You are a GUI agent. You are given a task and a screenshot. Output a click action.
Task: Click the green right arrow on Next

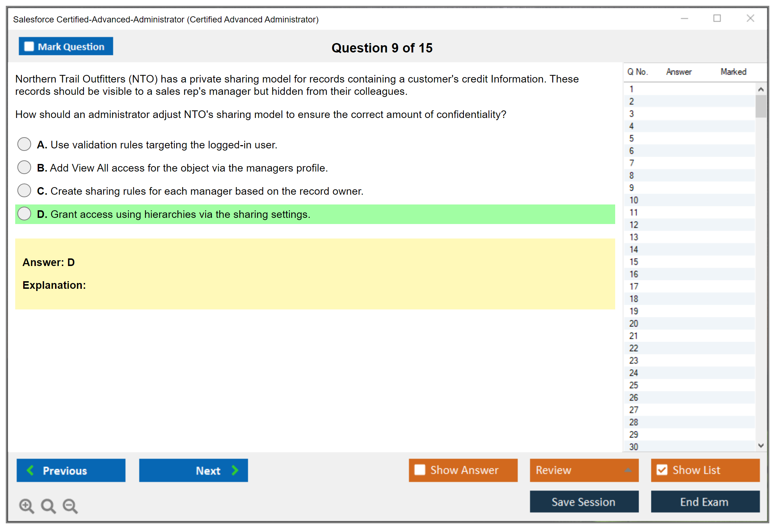click(x=235, y=470)
